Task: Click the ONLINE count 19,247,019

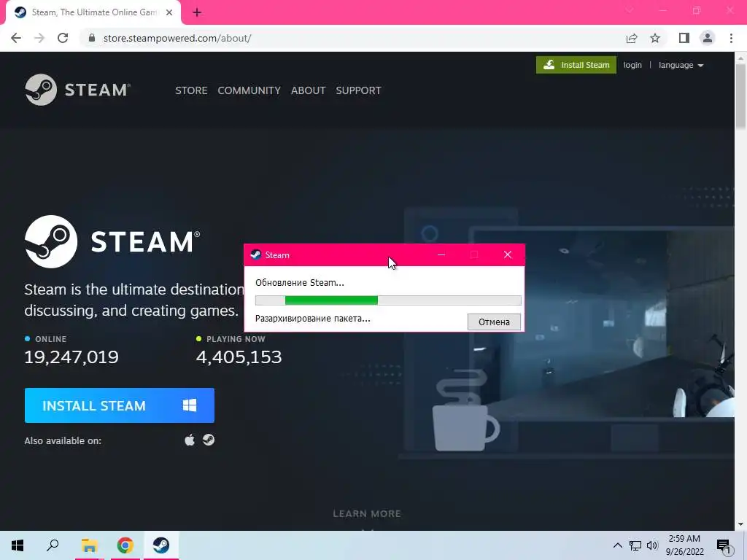Action: pos(71,357)
